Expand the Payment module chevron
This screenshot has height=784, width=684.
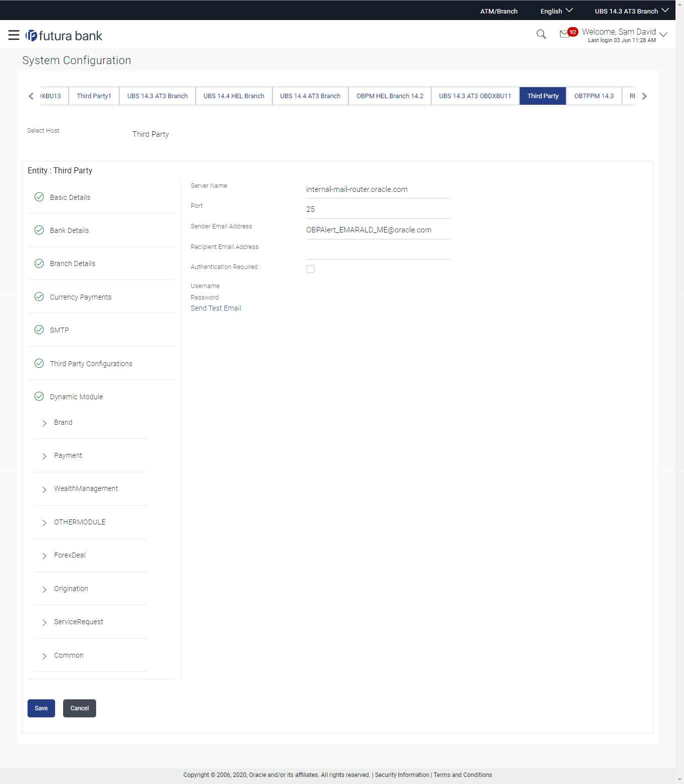pos(44,456)
